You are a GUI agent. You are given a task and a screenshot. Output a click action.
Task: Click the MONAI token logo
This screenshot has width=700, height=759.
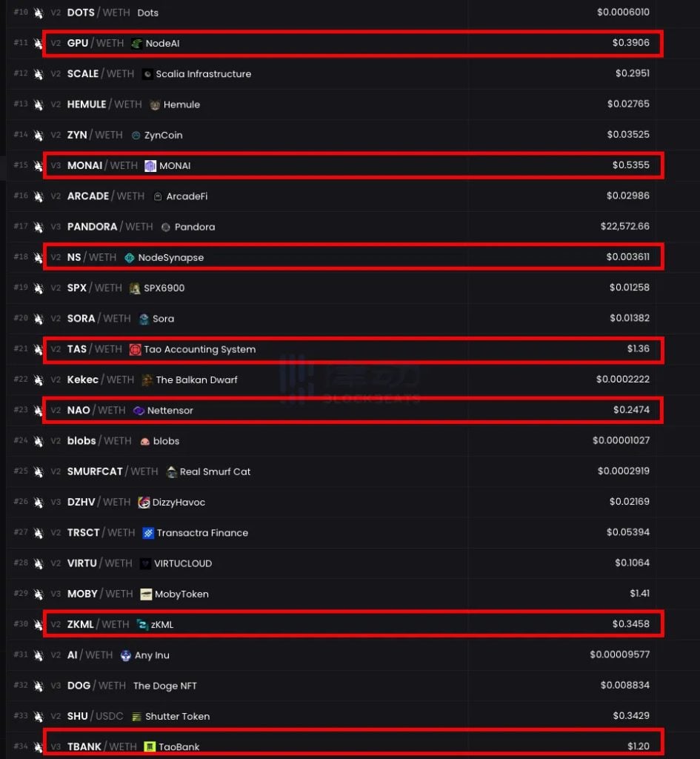(150, 166)
